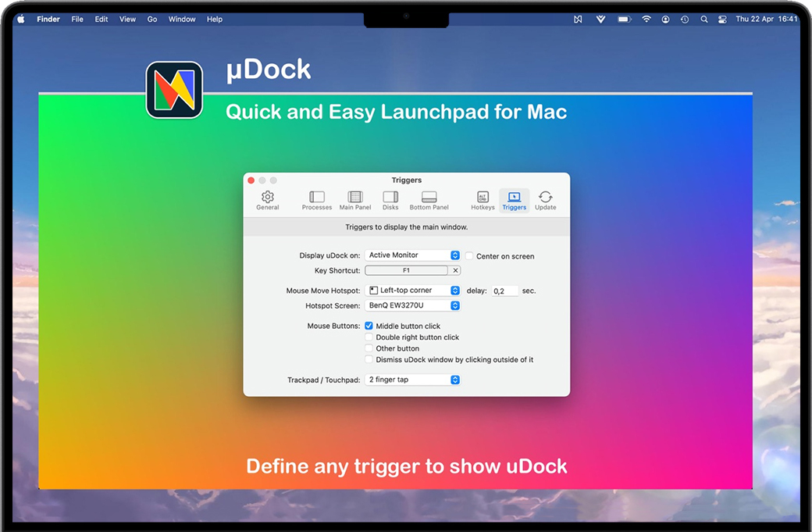Open the Help menu
This screenshot has width=812, height=532.
pos(215,20)
